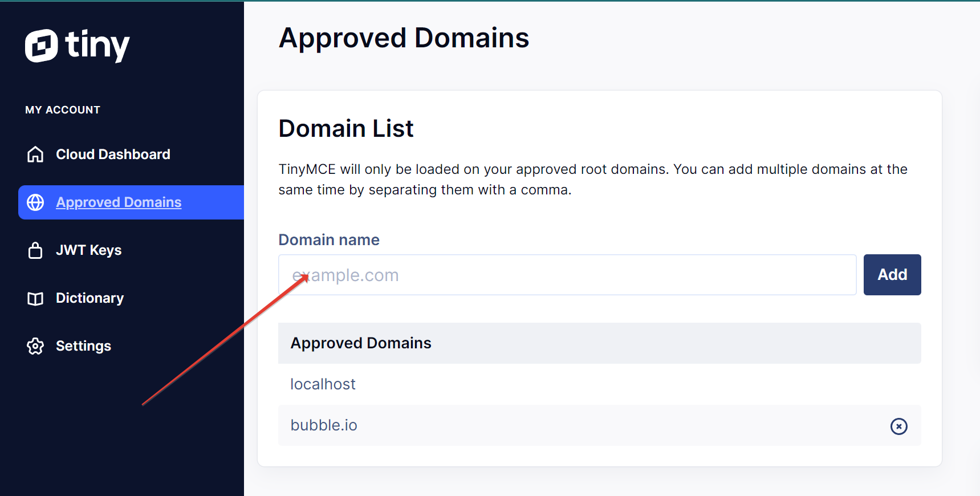The image size is (980, 496).
Task: Select the localhost domain entry
Action: pyautogui.click(x=323, y=384)
